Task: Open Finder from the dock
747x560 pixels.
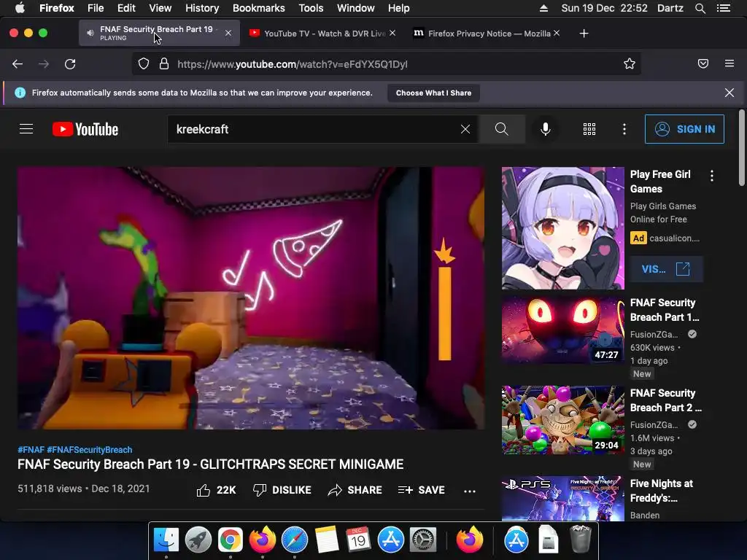Action: 166,540
